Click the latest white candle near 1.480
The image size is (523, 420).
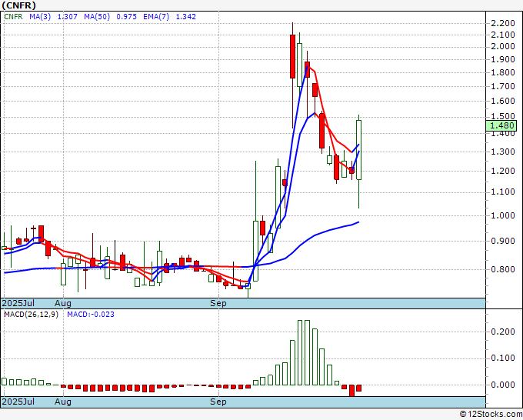click(x=358, y=150)
